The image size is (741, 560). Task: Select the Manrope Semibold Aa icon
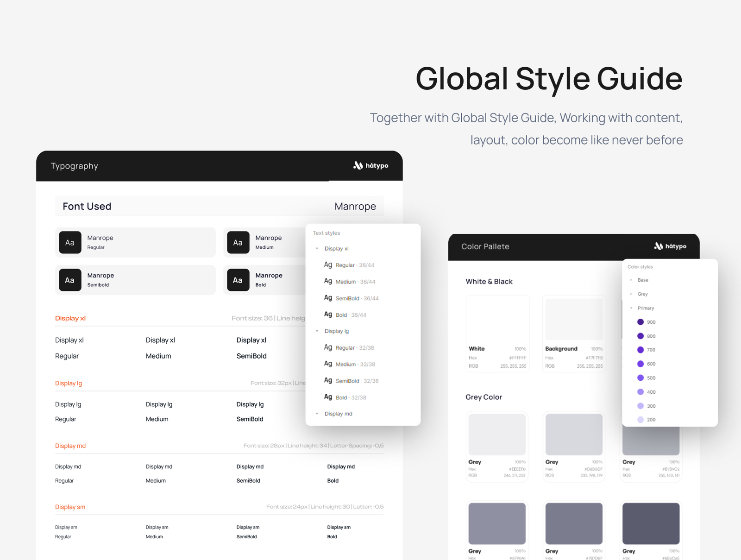pyautogui.click(x=70, y=280)
